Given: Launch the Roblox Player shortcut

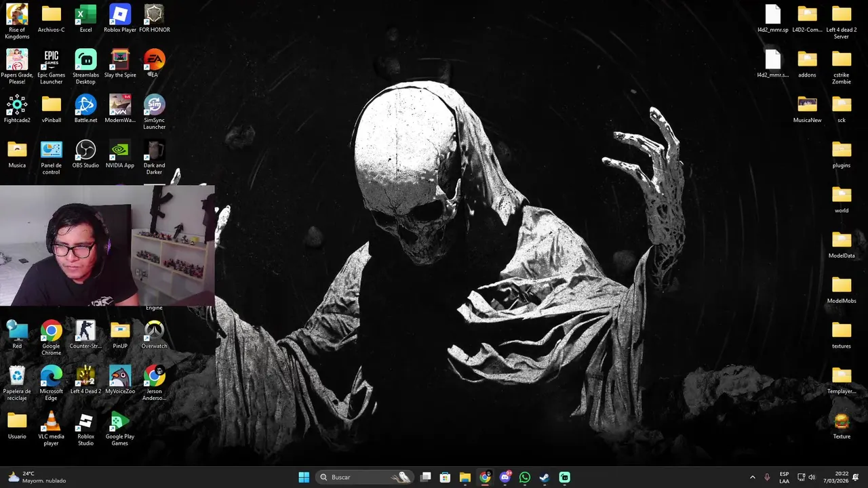Looking at the screenshot, I should click(120, 18).
